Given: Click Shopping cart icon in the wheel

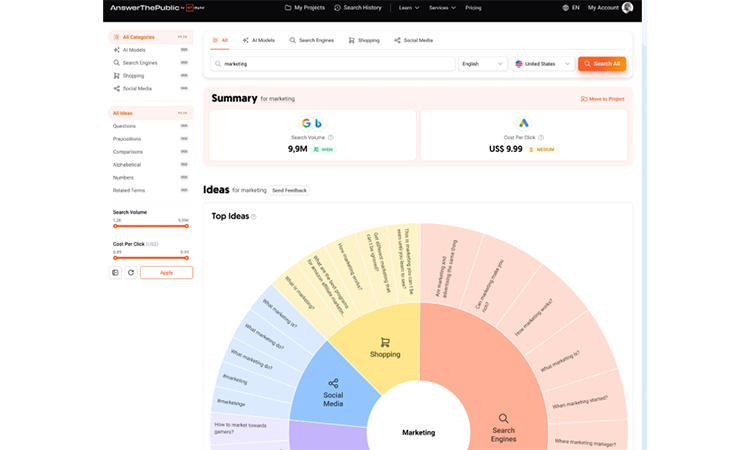Looking at the screenshot, I should (x=385, y=341).
